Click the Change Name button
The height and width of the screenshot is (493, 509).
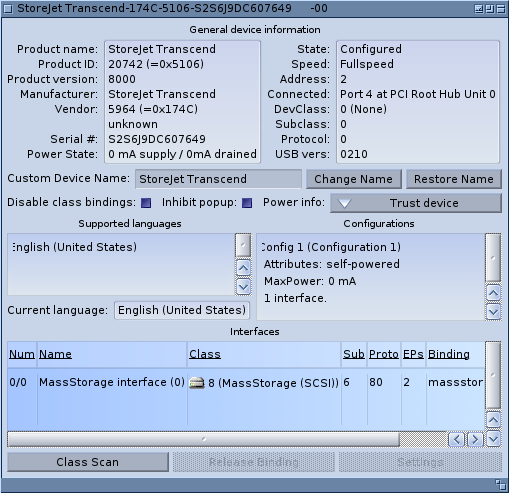point(354,179)
